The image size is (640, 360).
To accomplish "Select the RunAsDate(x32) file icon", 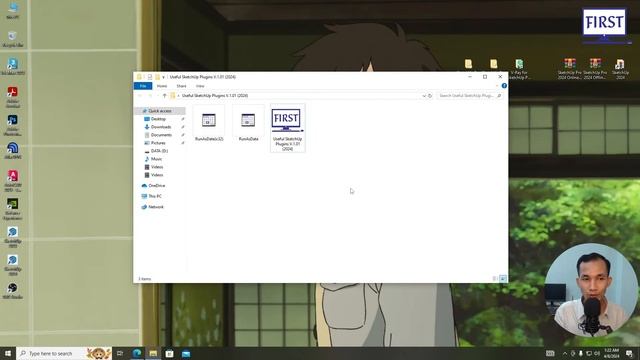I will [x=209, y=120].
